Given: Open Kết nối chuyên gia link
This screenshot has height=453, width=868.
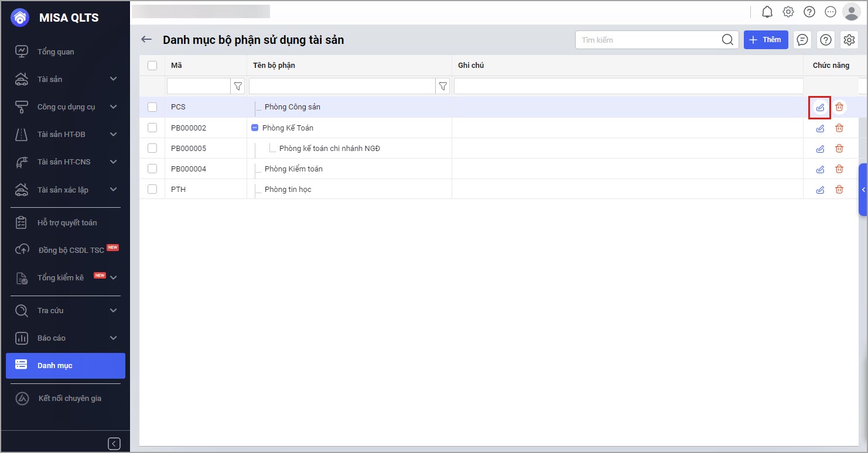Looking at the screenshot, I should 70,398.
